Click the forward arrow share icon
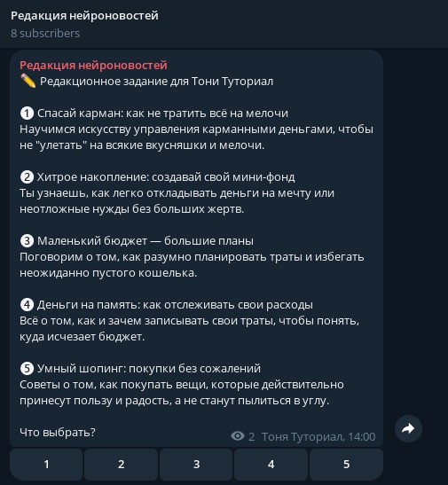Screen dimensions: 448x485 pos(408,429)
